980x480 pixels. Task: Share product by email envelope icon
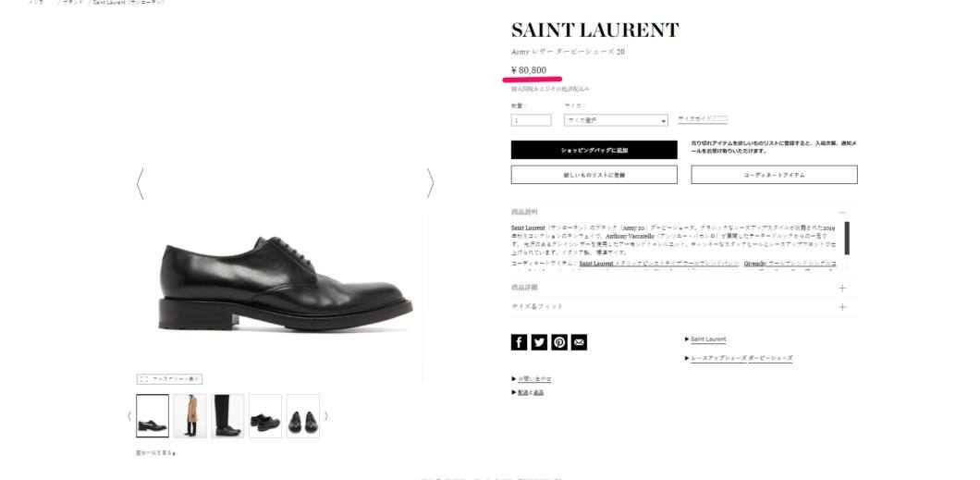point(580,342)
